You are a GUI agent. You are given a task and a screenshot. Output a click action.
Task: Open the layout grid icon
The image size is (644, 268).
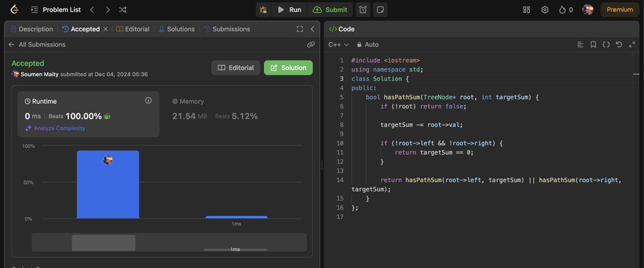526,10
